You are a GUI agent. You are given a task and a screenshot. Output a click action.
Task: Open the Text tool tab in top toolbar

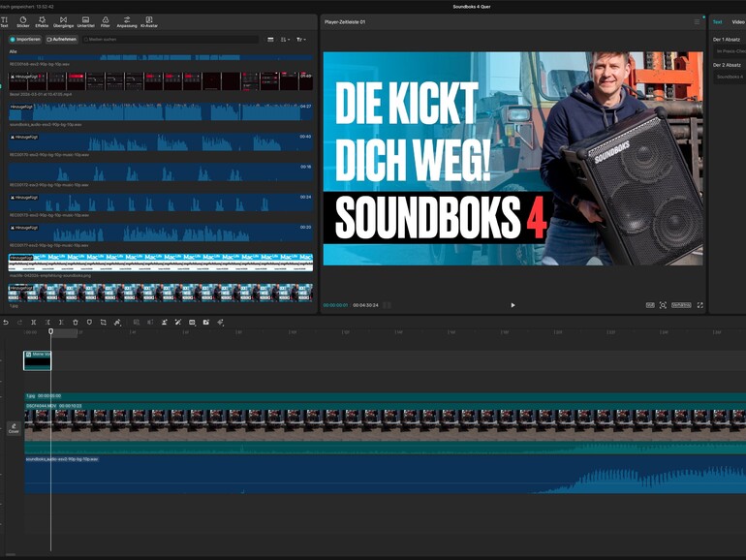click(x=4, y=22)
